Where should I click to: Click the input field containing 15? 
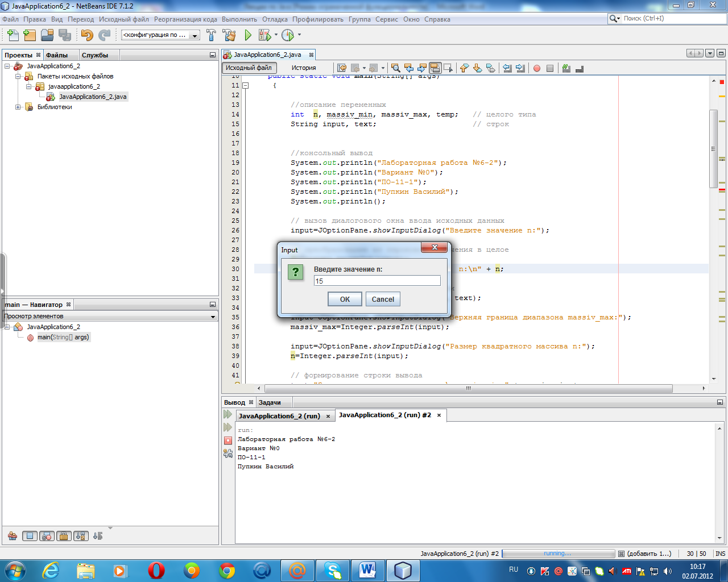[x=377, y=281]
